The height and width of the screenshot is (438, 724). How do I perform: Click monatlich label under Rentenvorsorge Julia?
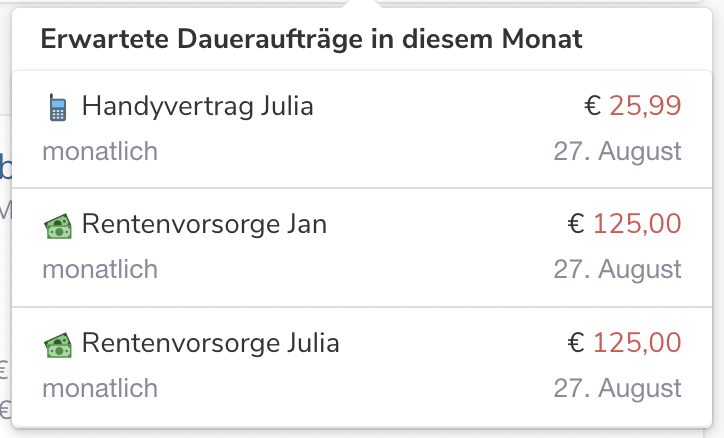100,388
